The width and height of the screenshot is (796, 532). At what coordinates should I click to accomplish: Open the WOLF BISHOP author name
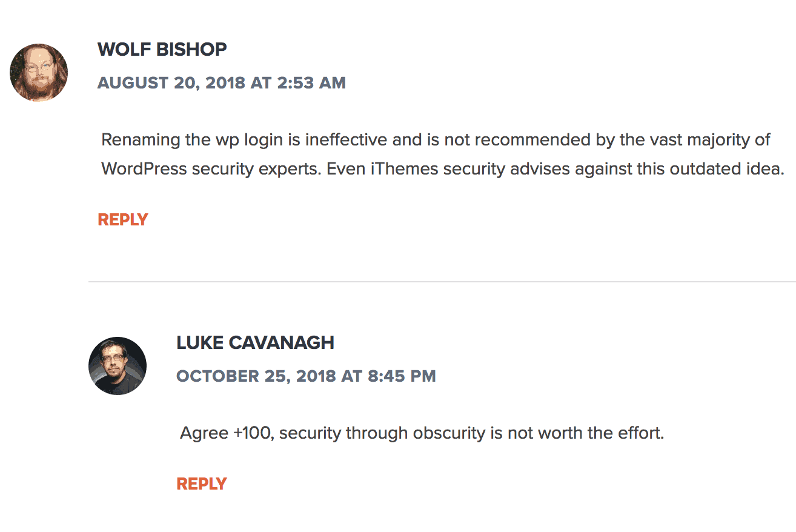(x=162, y=49)
